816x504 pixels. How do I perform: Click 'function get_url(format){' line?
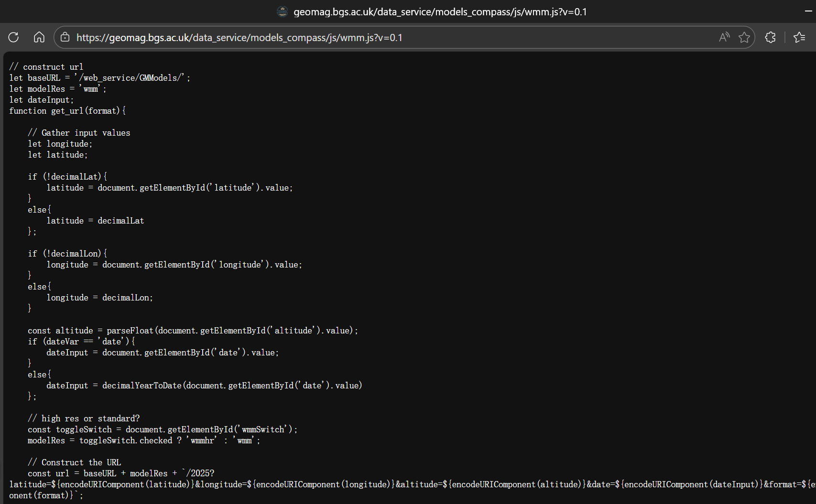click(x=67, y=111)
